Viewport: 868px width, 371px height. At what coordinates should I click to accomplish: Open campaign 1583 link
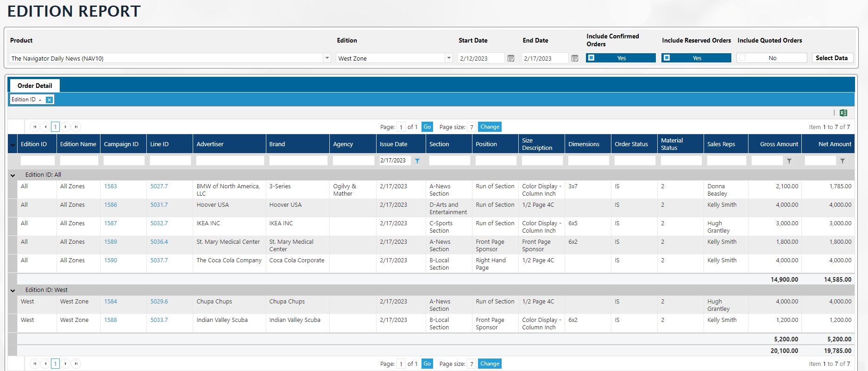click(110, 186)
